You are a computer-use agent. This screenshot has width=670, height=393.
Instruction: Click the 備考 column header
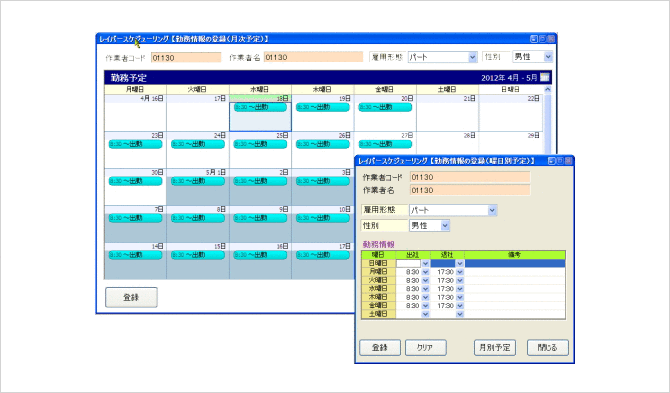(x=515, y=255)
